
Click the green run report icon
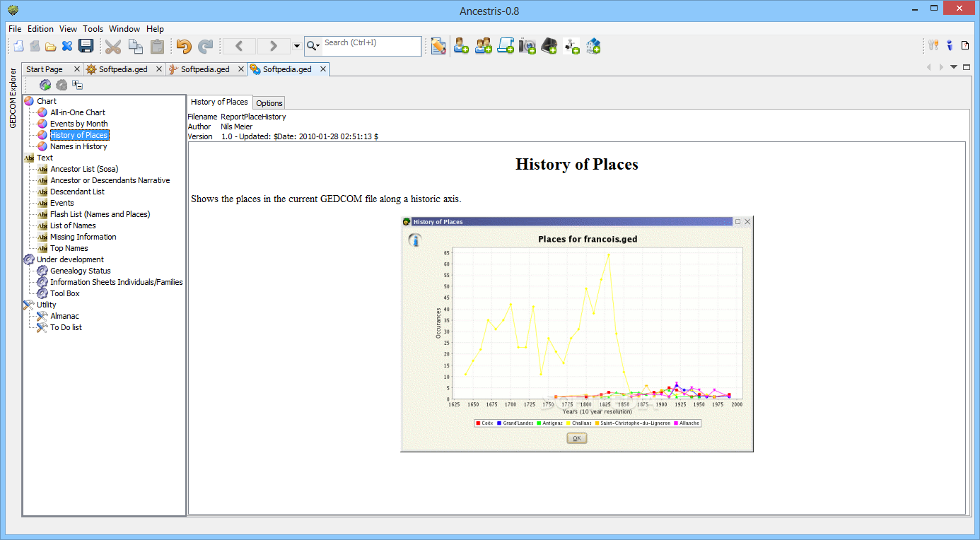(x=45, y=85)
